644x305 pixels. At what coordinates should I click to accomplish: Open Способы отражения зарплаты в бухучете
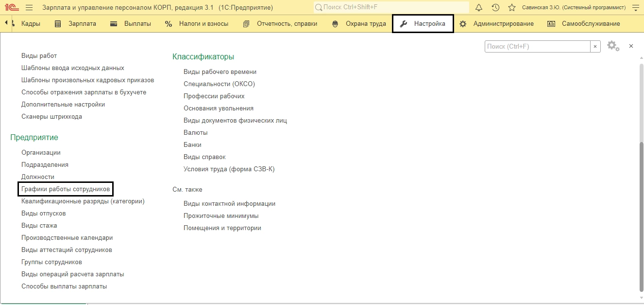click(84, 92)
